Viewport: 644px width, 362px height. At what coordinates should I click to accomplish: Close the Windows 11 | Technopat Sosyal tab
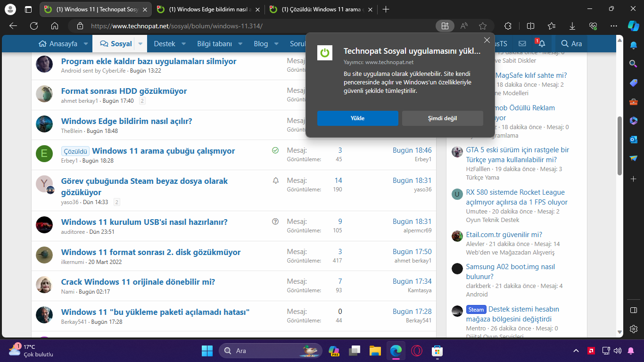(145, 9)
